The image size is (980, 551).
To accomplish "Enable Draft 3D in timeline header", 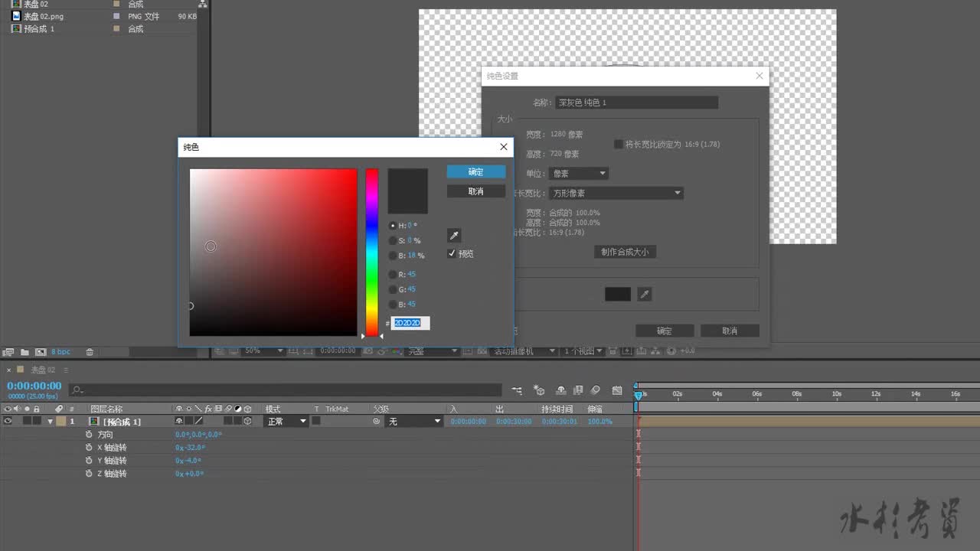I will point(539,390).
